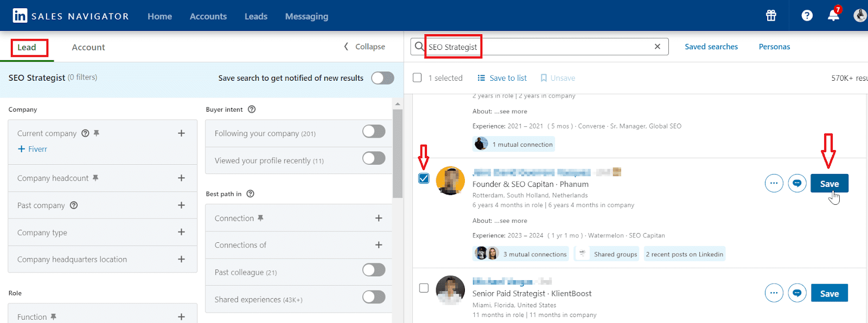The width and height of the screenshot is (868, 323).
Task: Open the gift rewards icon
Action: [771, 16]
